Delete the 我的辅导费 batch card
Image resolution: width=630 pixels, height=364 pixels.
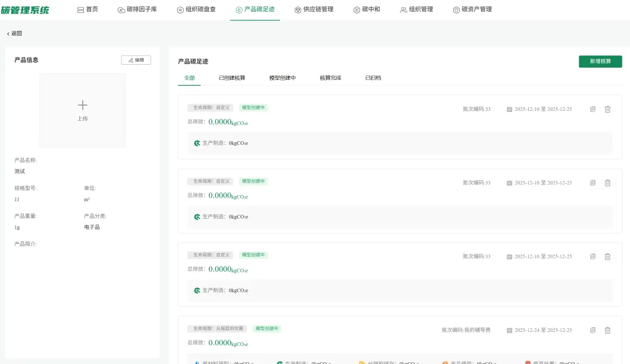pyautogui.click(x=607, y=330)
